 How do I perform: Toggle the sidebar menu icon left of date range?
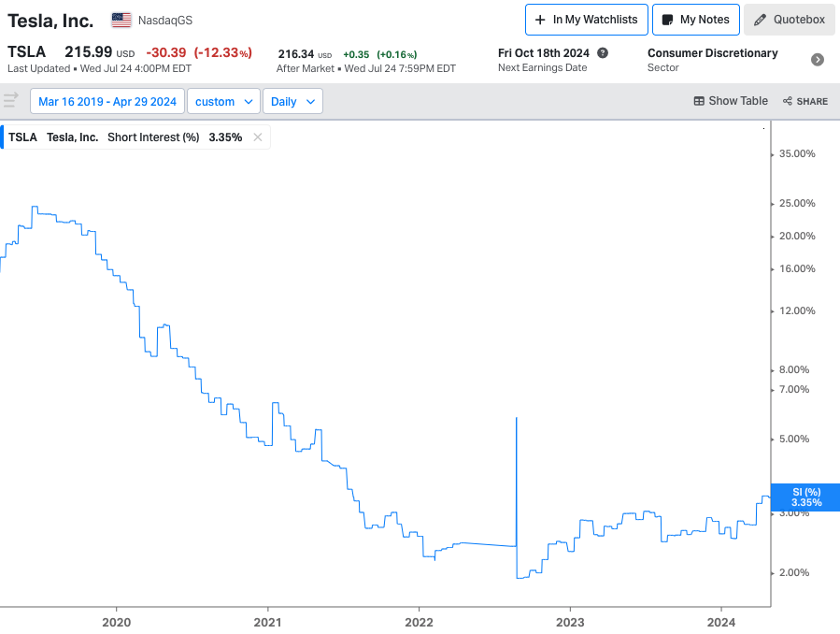pyautogui.click(x=10, y=100)
